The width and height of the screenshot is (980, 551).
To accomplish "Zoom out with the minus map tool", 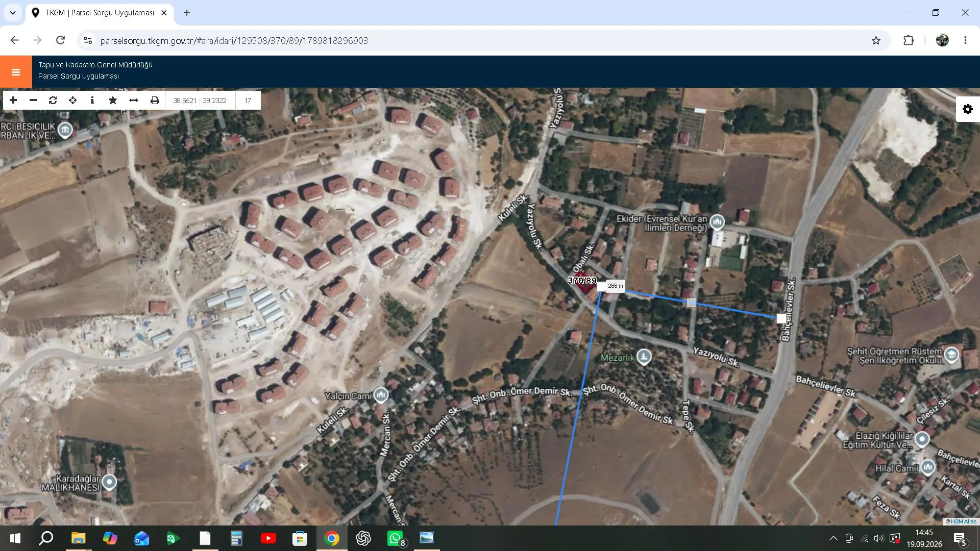I will pyautogui.click(x=33, y=101).
